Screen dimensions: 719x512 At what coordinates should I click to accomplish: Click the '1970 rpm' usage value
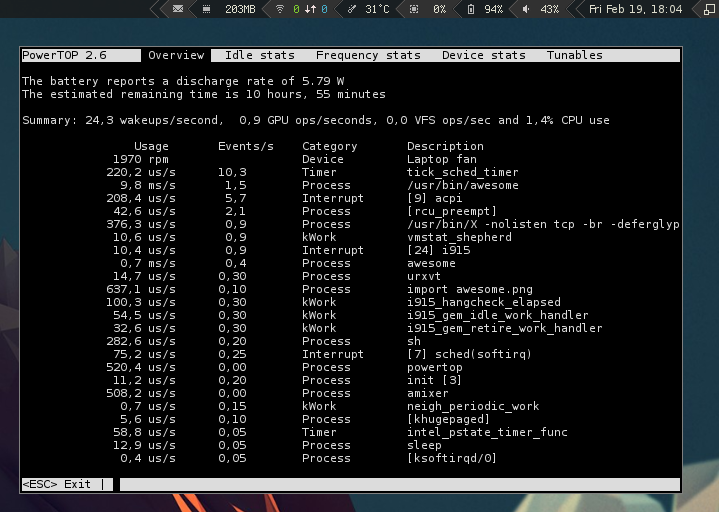[x=141, y=159]
